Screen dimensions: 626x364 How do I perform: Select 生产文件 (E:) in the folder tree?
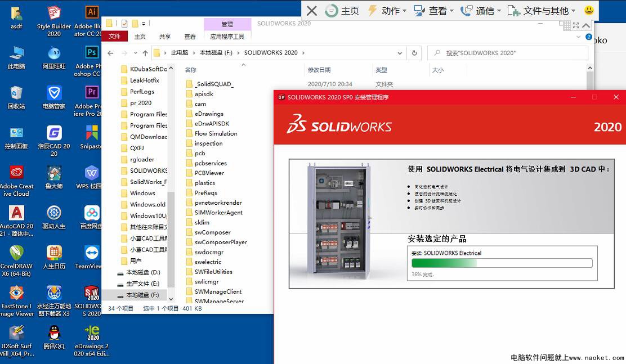[x=143, y=284]
